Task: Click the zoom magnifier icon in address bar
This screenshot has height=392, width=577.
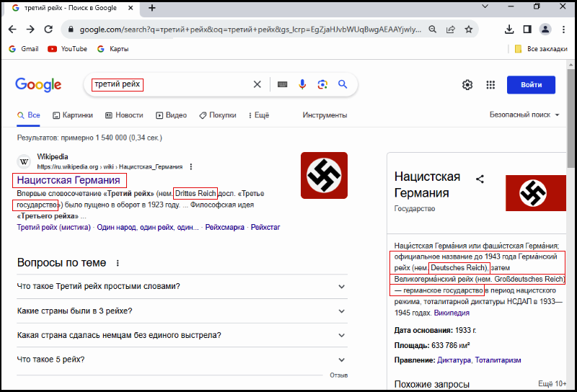Action: (x=432, y=30)
